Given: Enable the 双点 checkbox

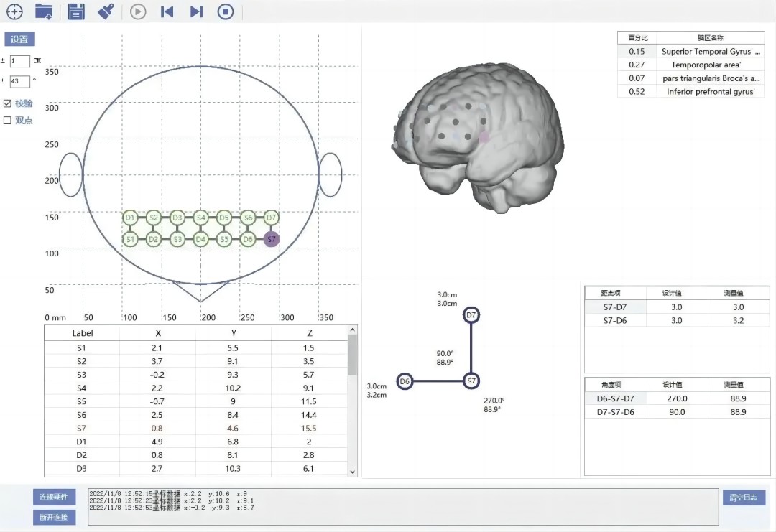Looking at the screenshot, I should 7,120.
